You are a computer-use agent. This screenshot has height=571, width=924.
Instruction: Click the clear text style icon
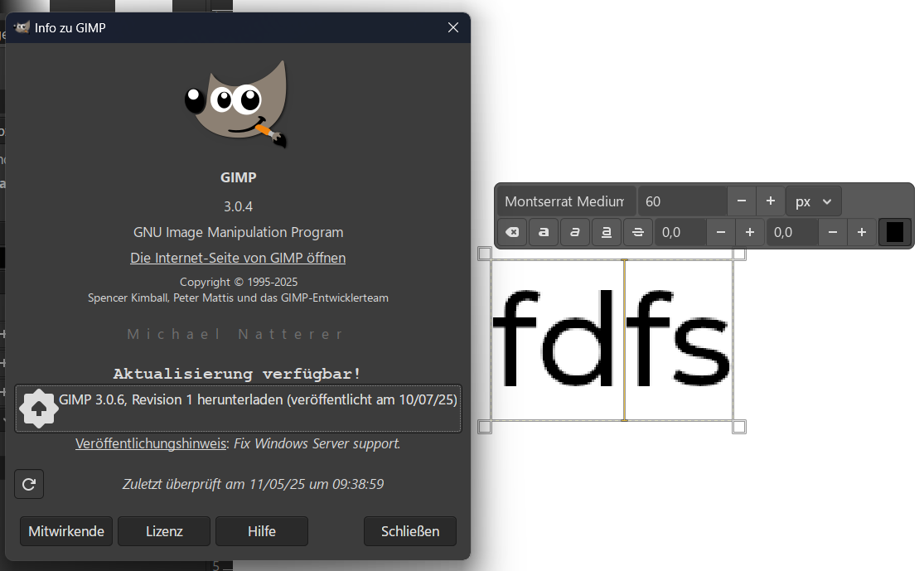[x=512, y=233]
